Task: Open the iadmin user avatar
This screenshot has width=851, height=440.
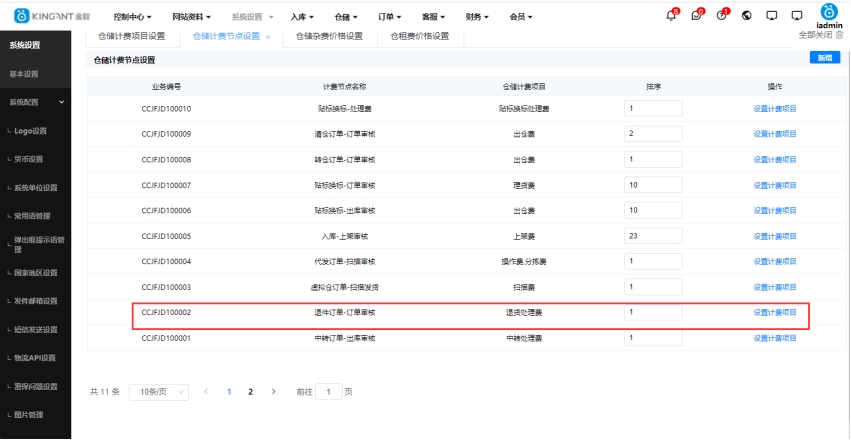Action: point(829,12)
